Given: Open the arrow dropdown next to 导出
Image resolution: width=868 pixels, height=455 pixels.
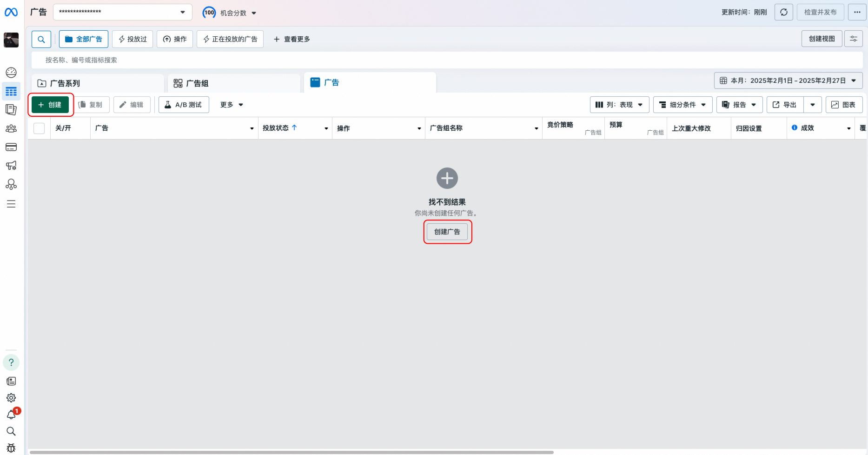Looking at the screenshot, I should point(813,105).
